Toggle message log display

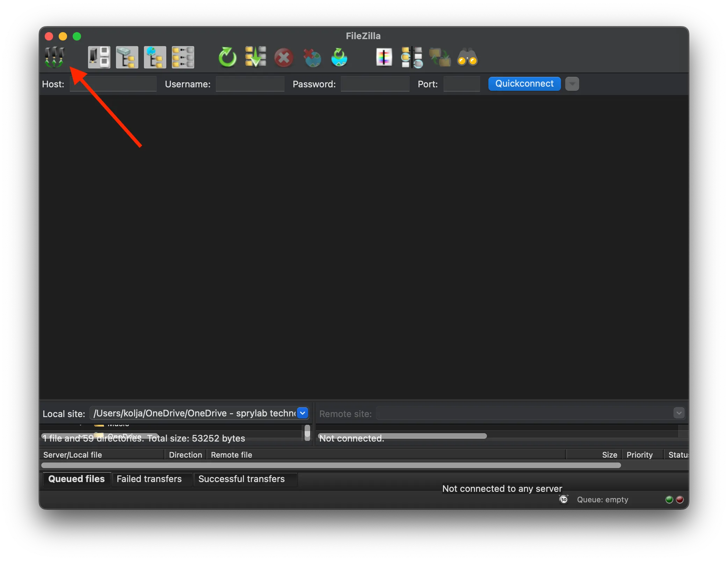[x=99, y=57]
